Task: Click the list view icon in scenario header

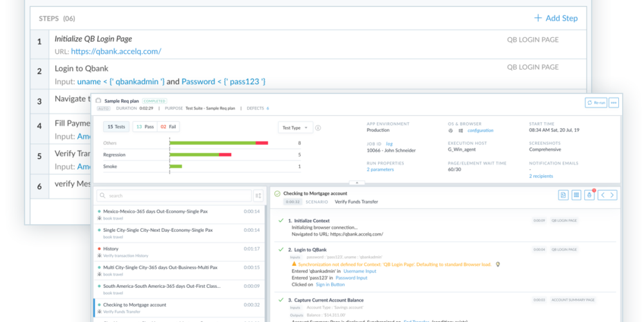Action: point(576,195)
